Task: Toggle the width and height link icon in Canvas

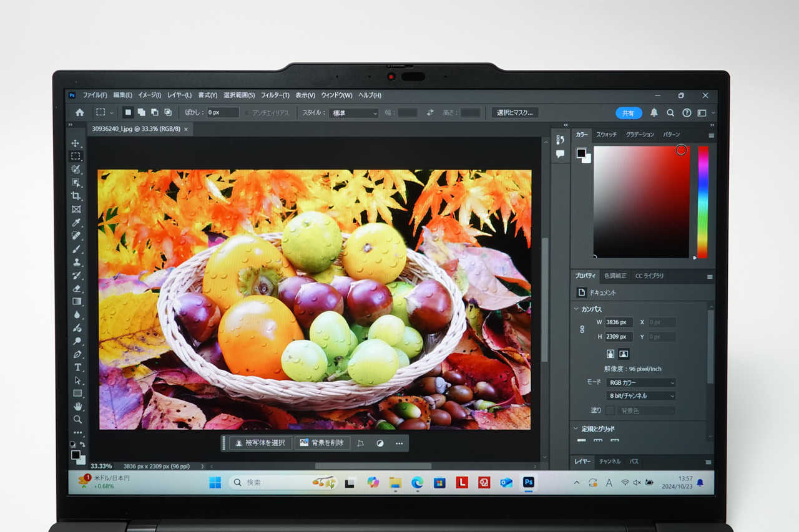Action: pos(582,329)
